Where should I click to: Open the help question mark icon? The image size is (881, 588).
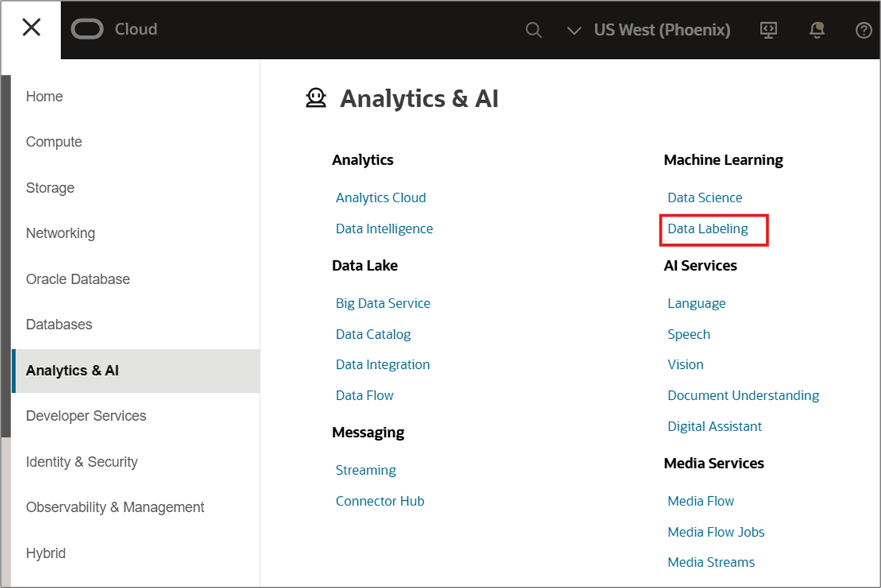pos(863,30)
